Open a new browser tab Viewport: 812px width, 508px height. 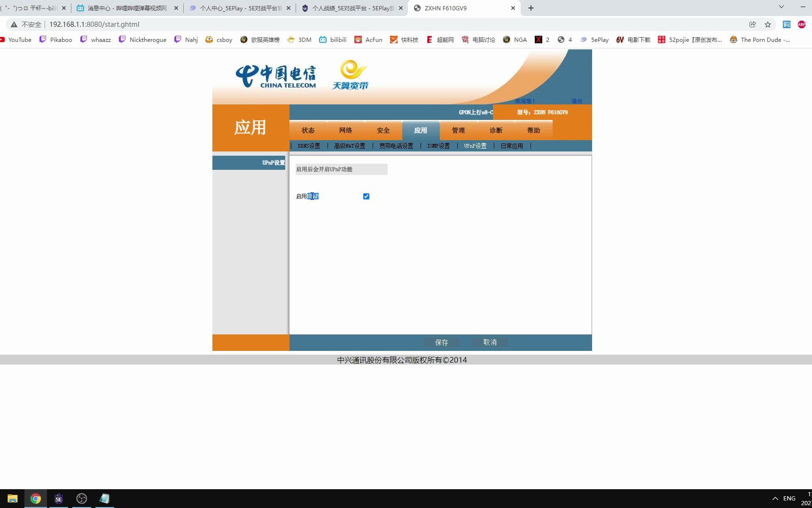(x=531, y=8)
